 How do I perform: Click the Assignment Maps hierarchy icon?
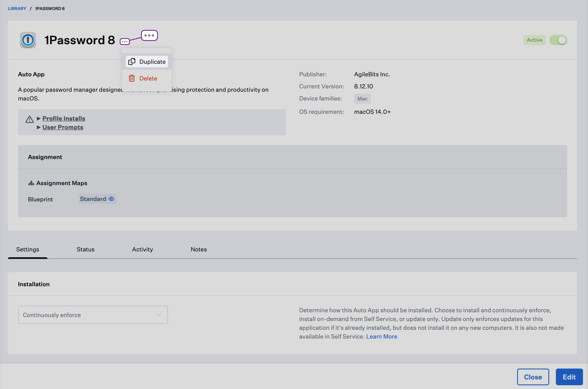coord(31,183)
